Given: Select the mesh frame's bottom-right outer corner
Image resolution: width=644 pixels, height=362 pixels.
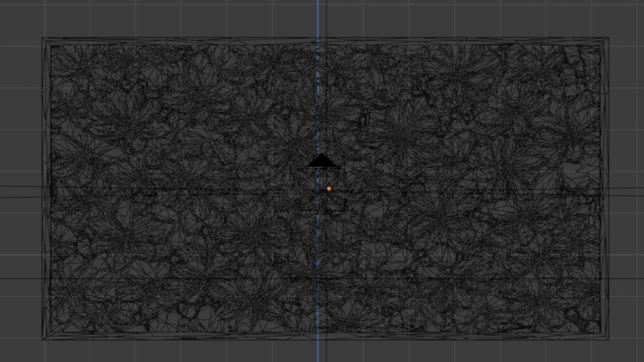Looking at the screenshot, I should (608, 340).
